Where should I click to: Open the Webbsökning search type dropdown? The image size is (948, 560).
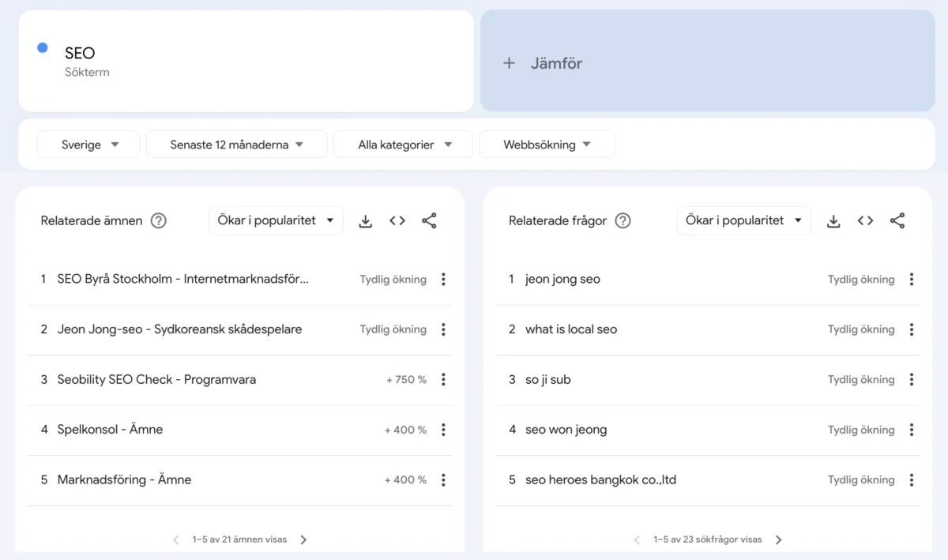547,145
